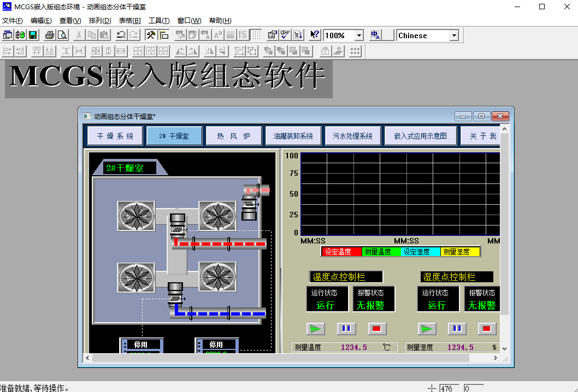The width and height of the screenshot is (578, 392).
Task: Click the flip horizontal triangles icon
Action: tap(209, 51)
